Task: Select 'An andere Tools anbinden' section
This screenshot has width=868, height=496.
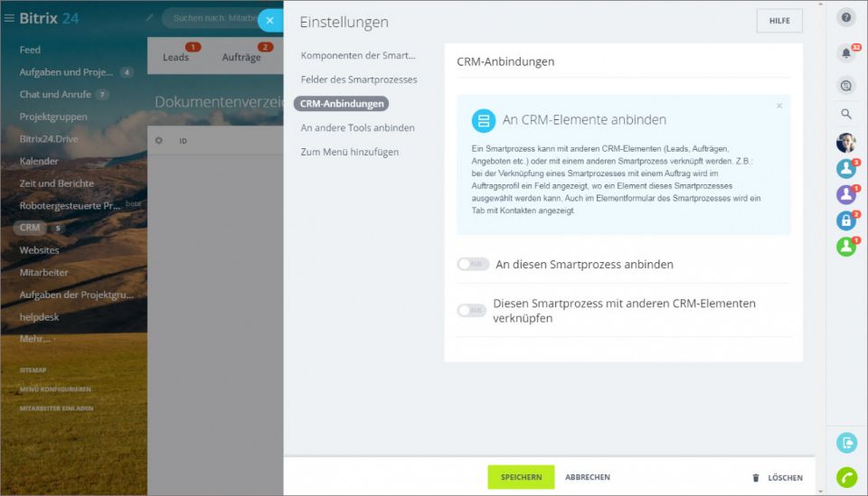Action: coord(357,127)
